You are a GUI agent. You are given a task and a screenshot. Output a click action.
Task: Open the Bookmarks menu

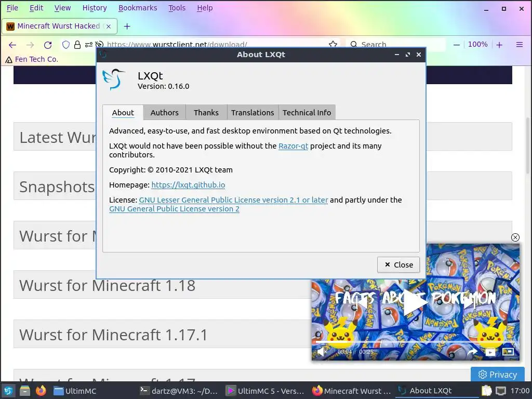pos(137,8)
